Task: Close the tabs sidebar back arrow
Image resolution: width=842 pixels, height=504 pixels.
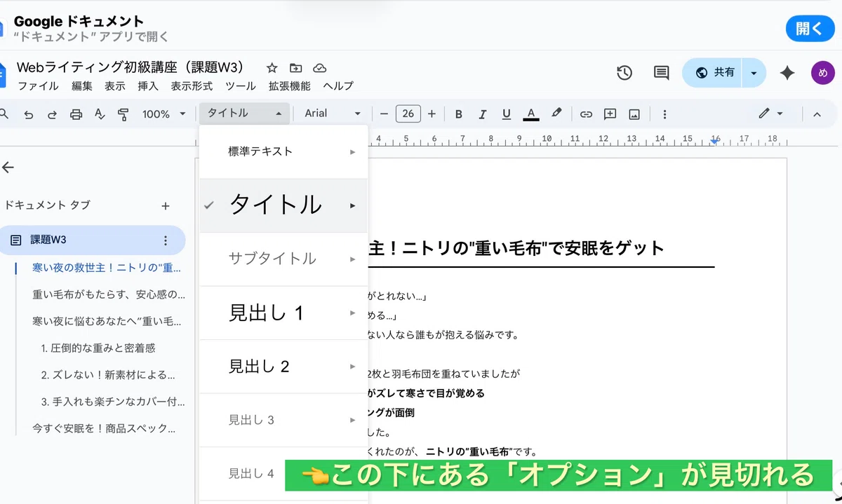Action: point(8,168)
